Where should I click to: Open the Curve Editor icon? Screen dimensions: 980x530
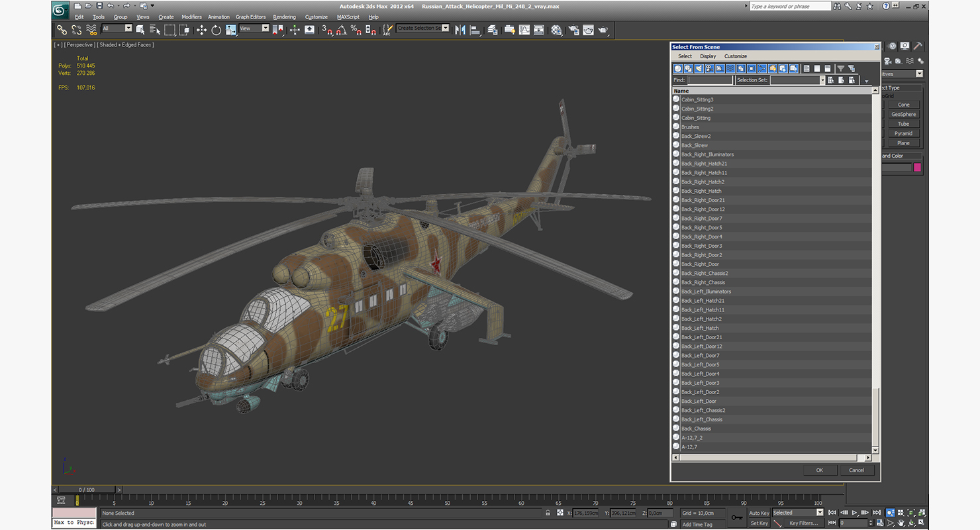[x=524, y=30]
